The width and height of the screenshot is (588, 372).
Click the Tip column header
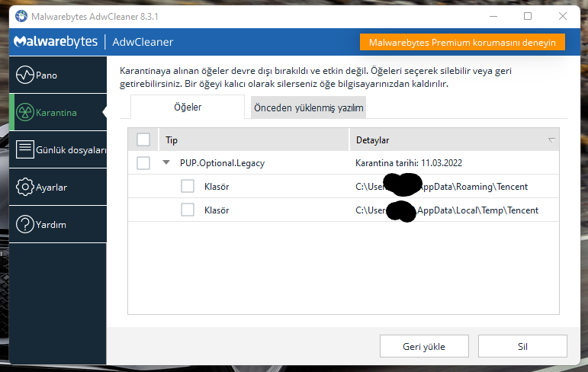pyautogui.click(x=254, y=139)
